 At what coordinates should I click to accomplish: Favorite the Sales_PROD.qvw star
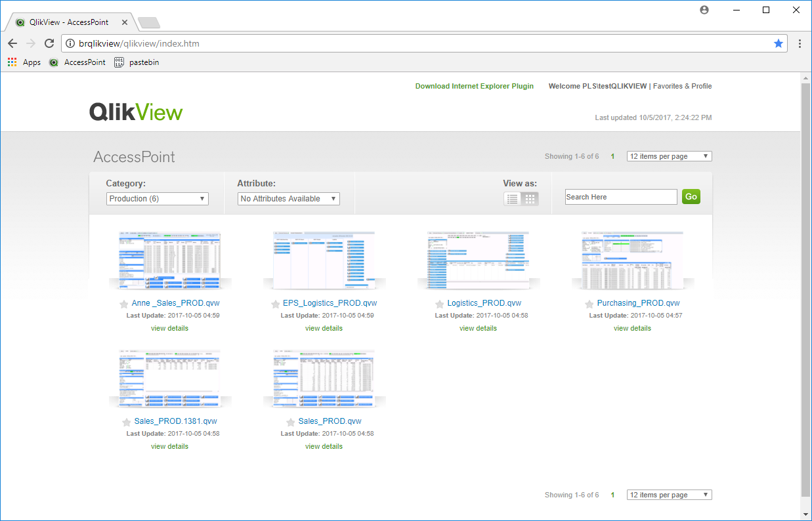point(291,423)
